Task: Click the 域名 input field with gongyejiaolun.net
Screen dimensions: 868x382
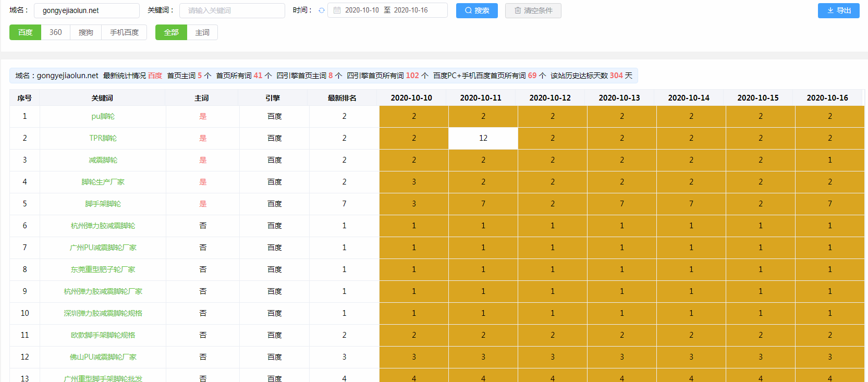Action: 87,10
